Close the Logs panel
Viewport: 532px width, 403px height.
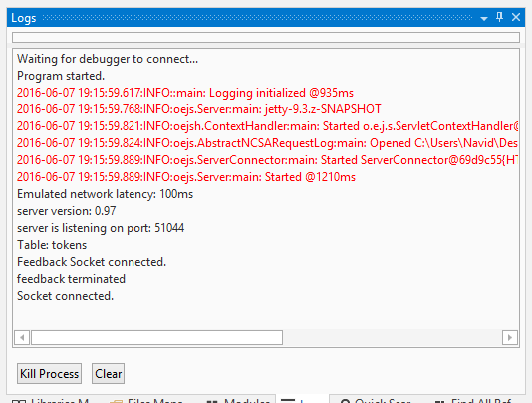pyautogui.click(x=516, y=17)
